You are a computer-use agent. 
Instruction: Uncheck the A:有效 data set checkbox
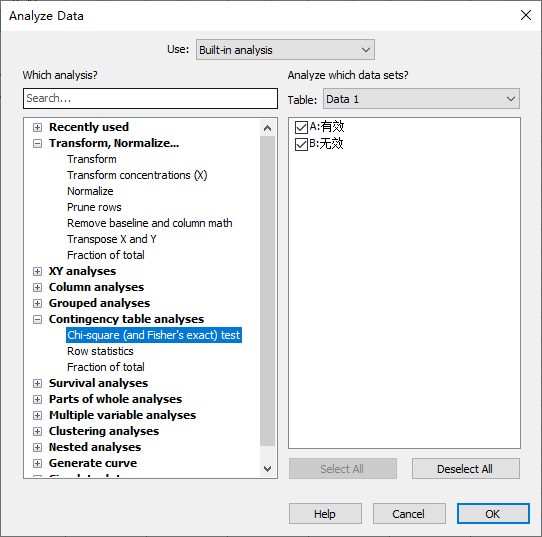301,127
